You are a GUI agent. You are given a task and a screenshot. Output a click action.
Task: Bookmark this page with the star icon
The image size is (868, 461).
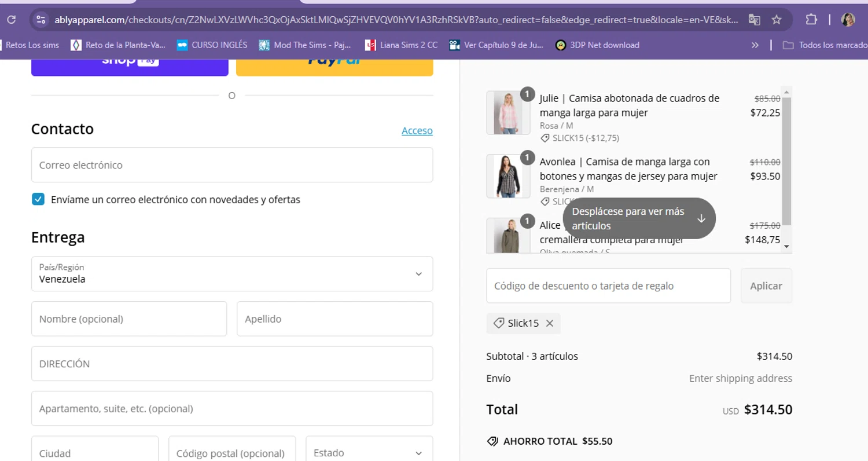[777, 20]
